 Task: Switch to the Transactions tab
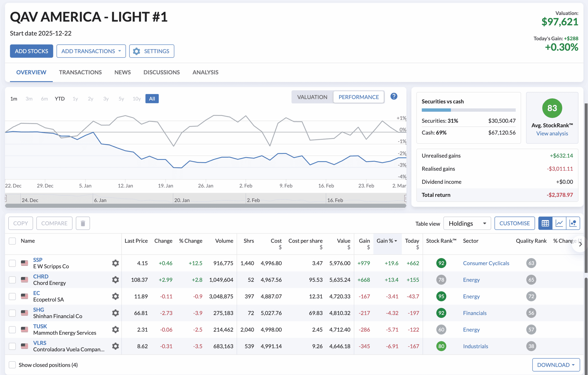[80, 72]
